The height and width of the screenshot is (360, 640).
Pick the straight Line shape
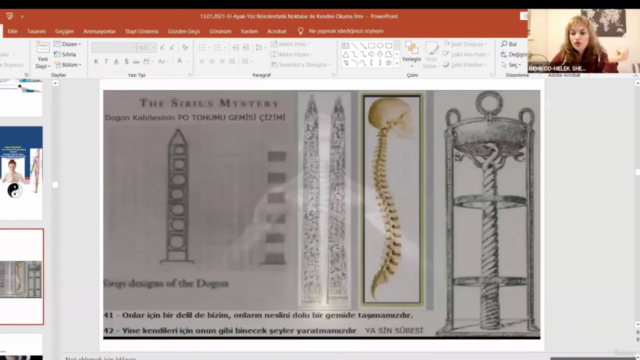(354, 45)
